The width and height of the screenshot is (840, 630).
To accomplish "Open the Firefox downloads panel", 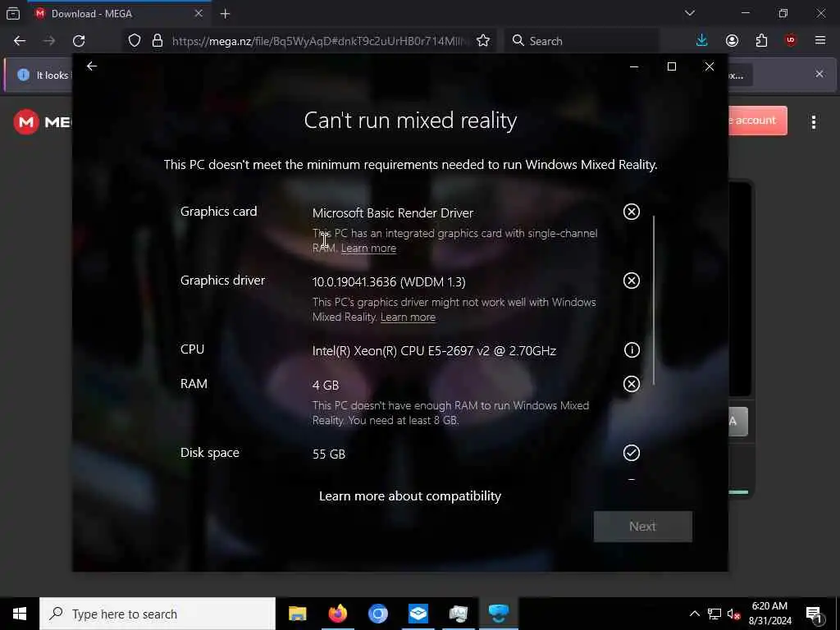I will pyautogui.click(x=702, y=41).
